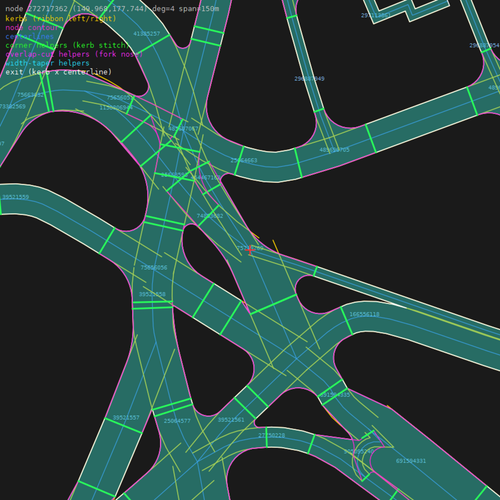This screenshot has width=500, height=500.
Task: Click way label '27750228'
Action: [x=272, y=435]
